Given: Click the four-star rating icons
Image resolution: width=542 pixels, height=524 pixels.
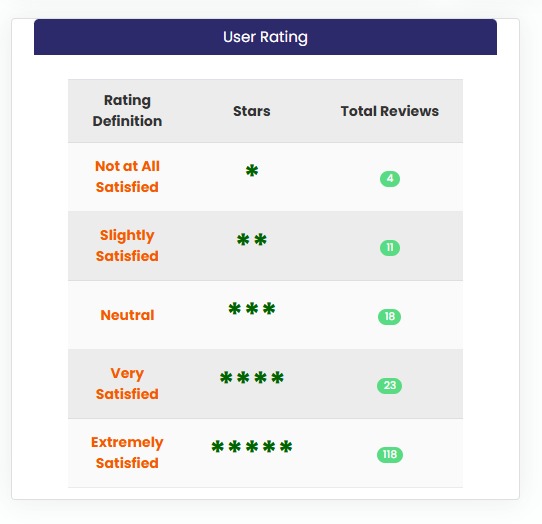Looking at the screenshot, I should coord(252,377).
